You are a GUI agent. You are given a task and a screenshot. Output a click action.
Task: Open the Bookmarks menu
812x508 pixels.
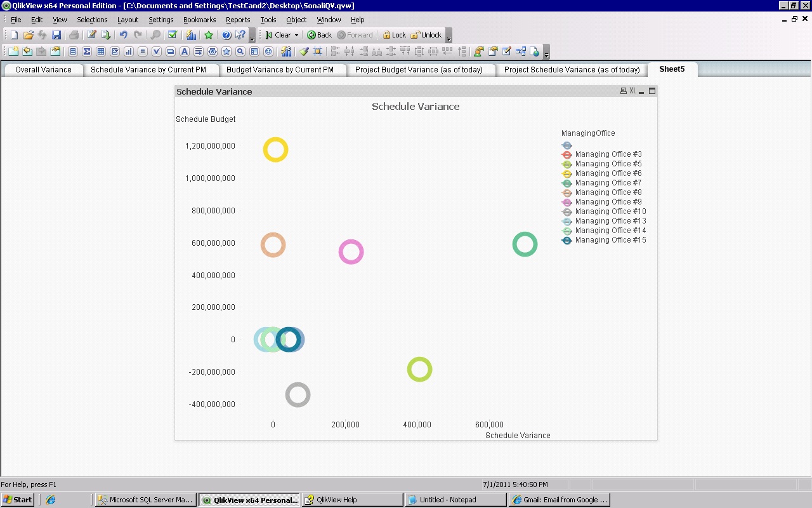pyautogui.click(x=199, y=20)
